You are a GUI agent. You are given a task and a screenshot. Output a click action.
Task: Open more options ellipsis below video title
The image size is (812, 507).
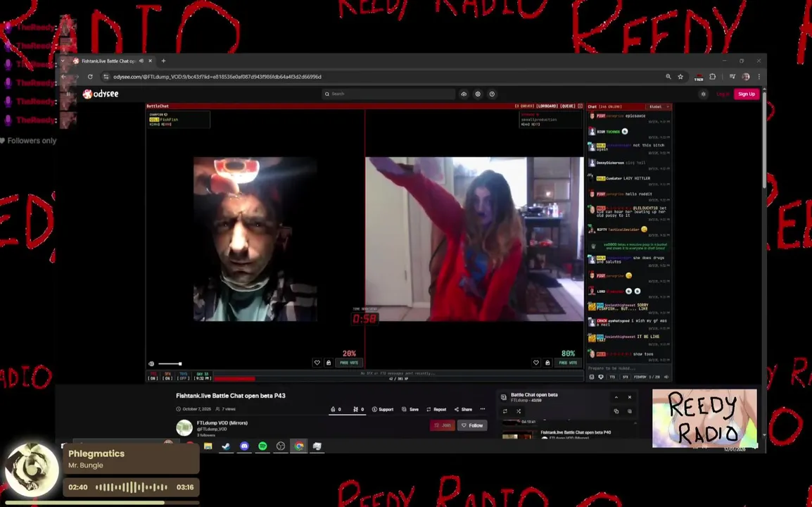(x=483, y=409)
